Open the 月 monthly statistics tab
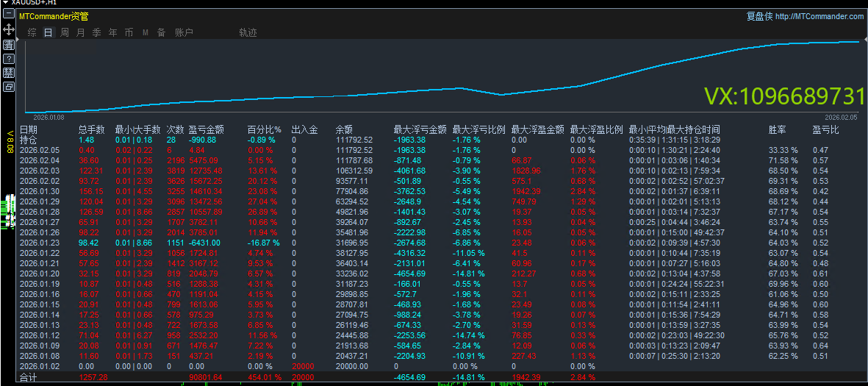The height and width of the screenshot is (386, 868). tap(80, 32)
